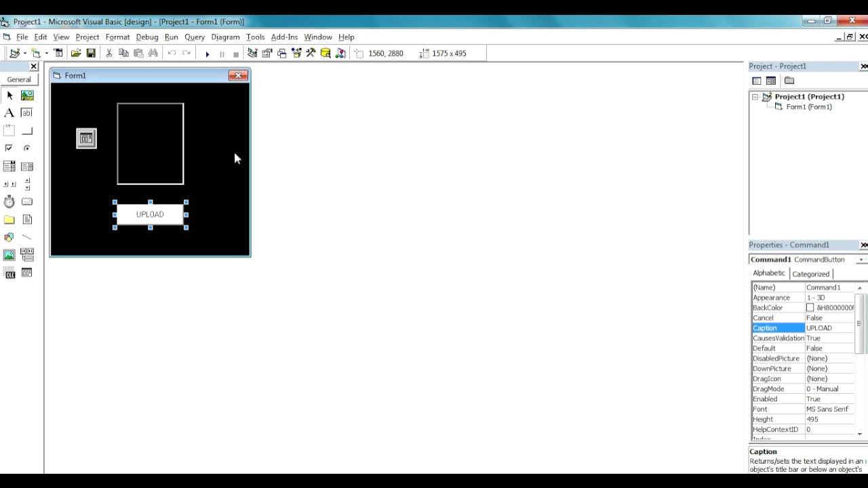Select the Line tool in the toolbox

point(27,237)
